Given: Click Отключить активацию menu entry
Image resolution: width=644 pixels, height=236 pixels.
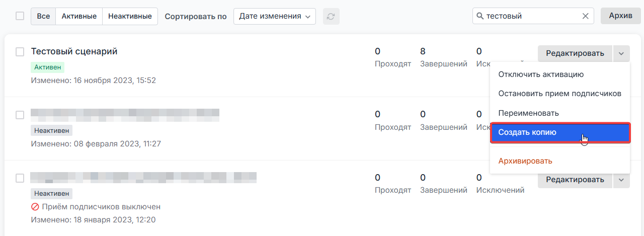Looking at the screenshot, I should coord(541,74).
